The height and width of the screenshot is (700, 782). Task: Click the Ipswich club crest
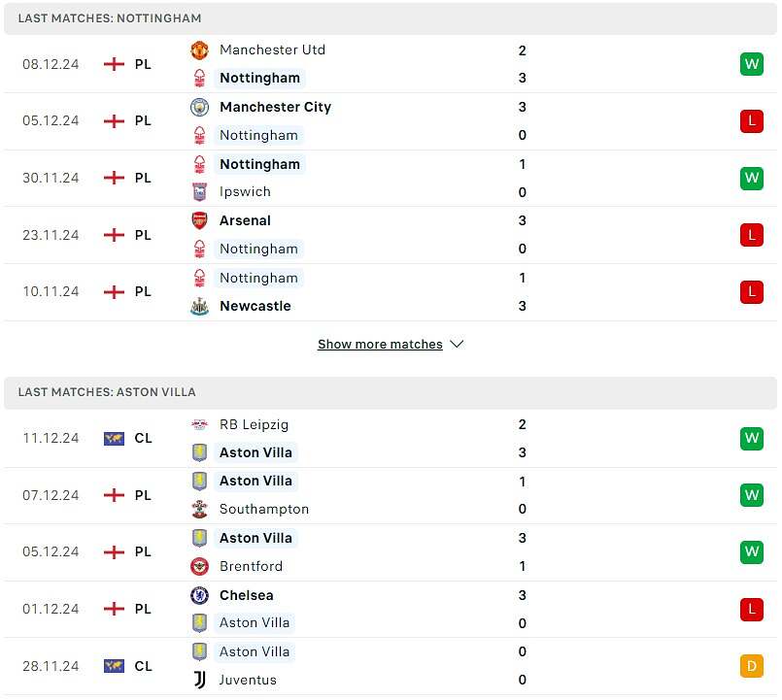pyautogui.click(x=199, y=192)
